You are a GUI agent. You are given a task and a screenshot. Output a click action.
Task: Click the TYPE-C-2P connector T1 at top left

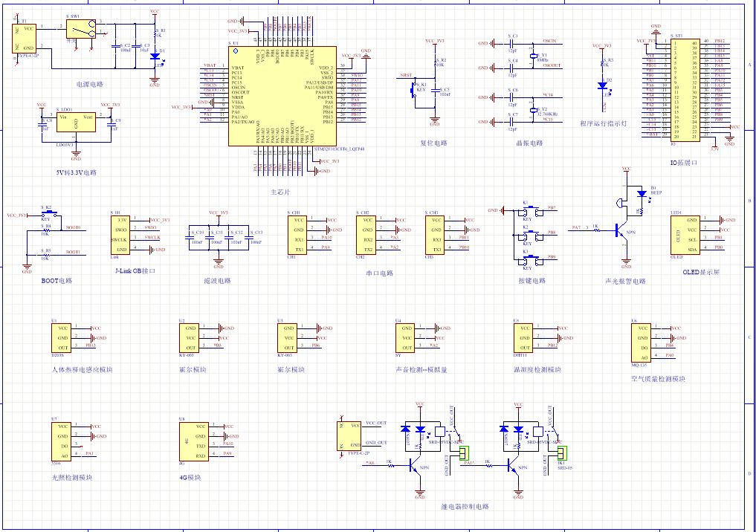pos(24,37)
